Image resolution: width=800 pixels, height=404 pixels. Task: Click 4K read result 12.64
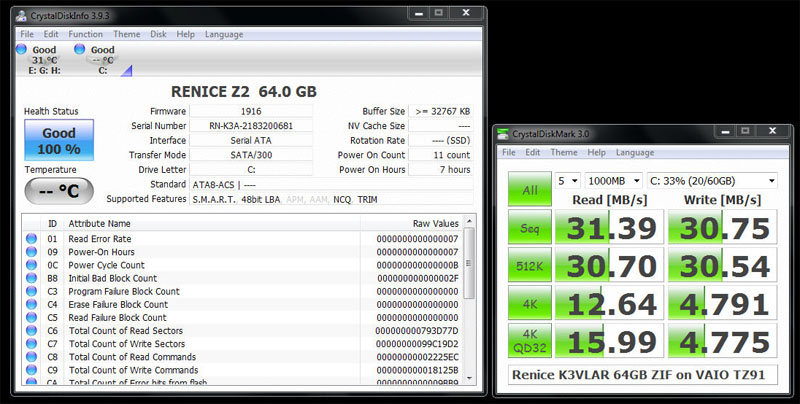coord(610,302)
